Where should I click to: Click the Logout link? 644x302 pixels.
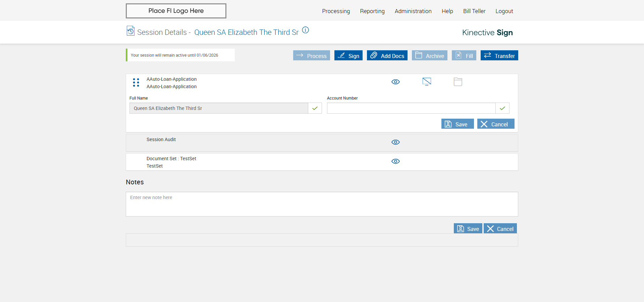[x=504, y=11]
